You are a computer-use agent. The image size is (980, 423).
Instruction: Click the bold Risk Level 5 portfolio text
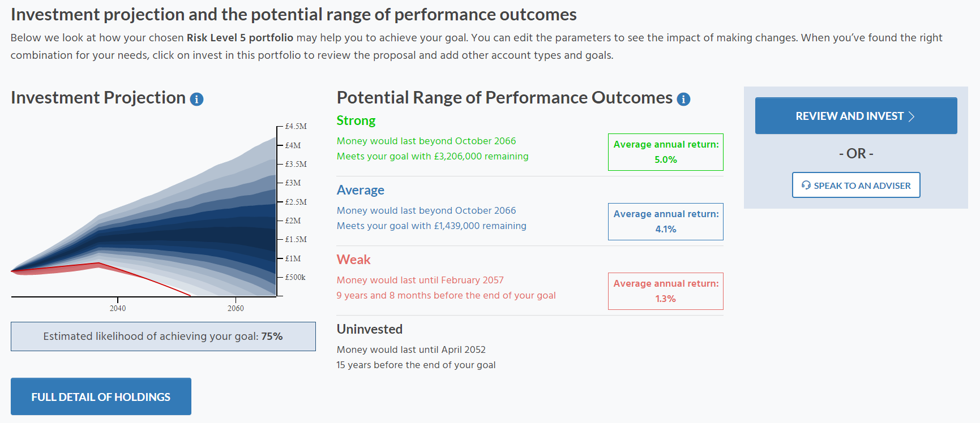(240, 38)
